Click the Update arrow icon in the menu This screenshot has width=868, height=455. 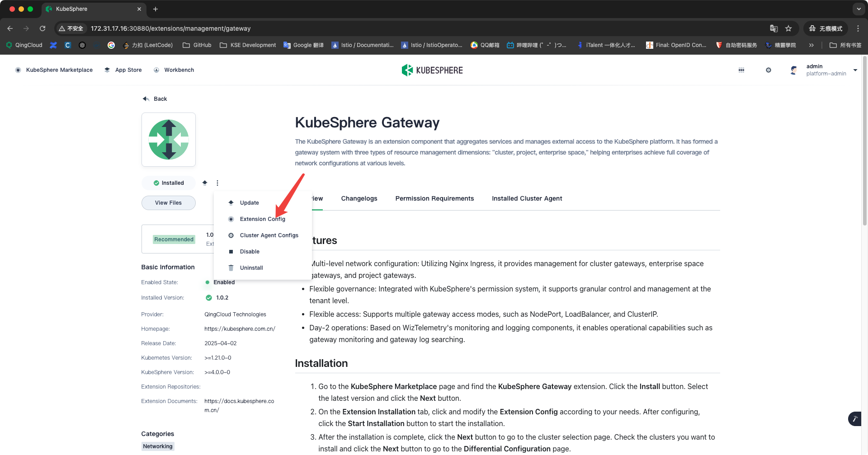coord(231,203)
